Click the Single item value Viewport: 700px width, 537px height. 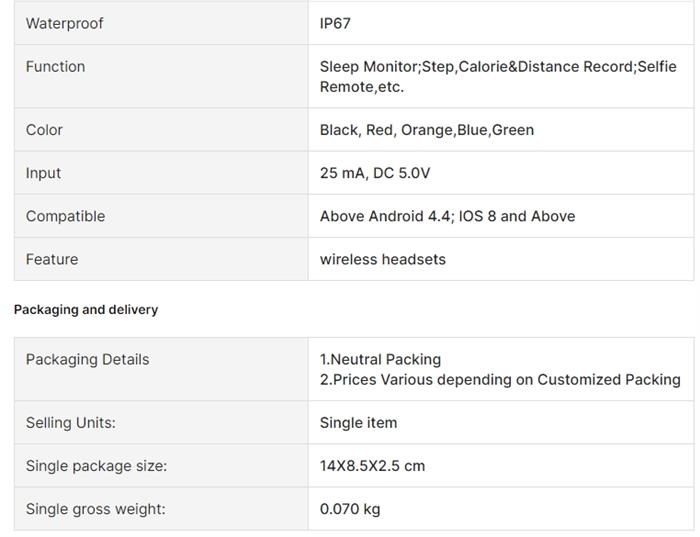click(x=358, y=423)
